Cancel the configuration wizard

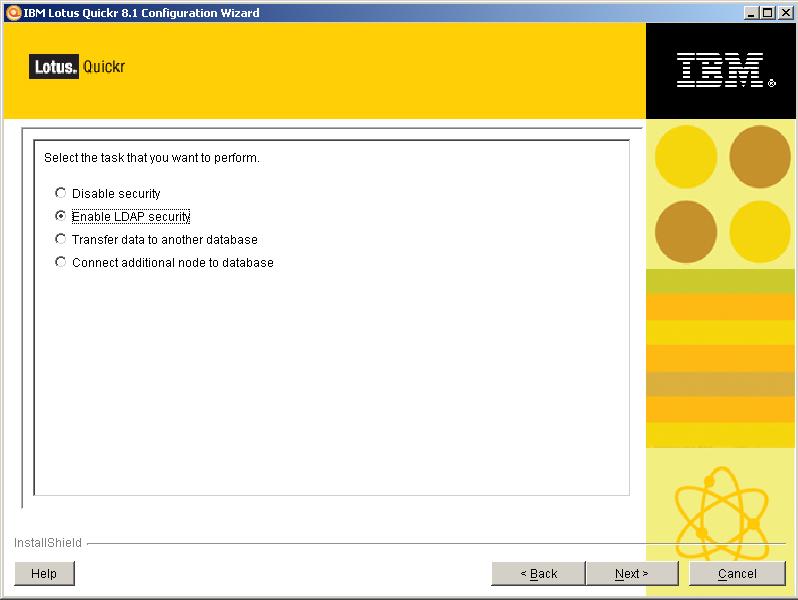(x=737, y=574)
